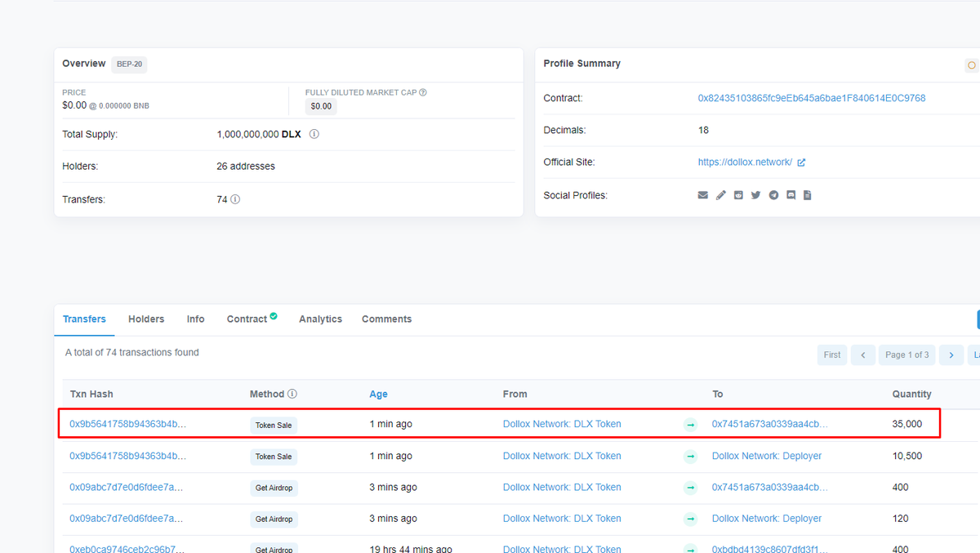980x553 pixels.
Task: Open the Comments tab
Action: tap(386, 319)
